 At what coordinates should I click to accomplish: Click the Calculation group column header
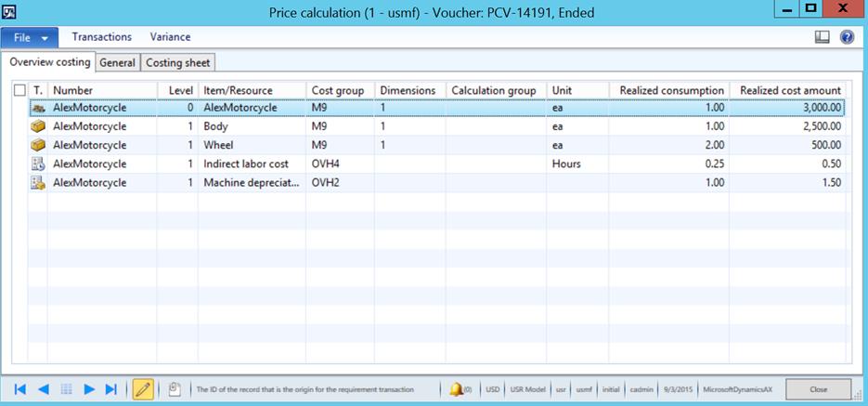(x=497, y=90)
